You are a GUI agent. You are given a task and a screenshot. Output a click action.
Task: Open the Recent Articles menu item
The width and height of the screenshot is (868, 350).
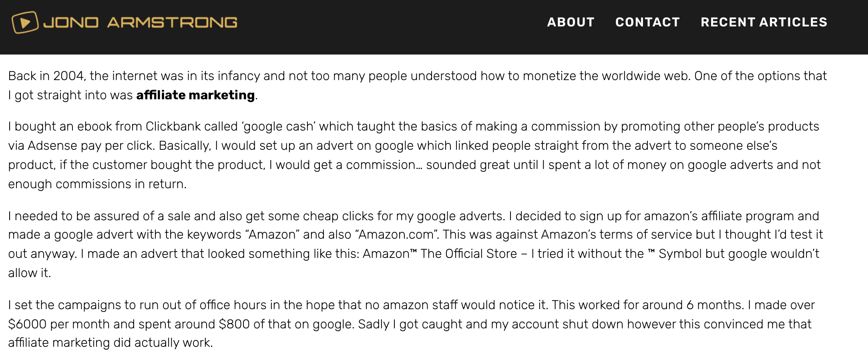[764, 22]
